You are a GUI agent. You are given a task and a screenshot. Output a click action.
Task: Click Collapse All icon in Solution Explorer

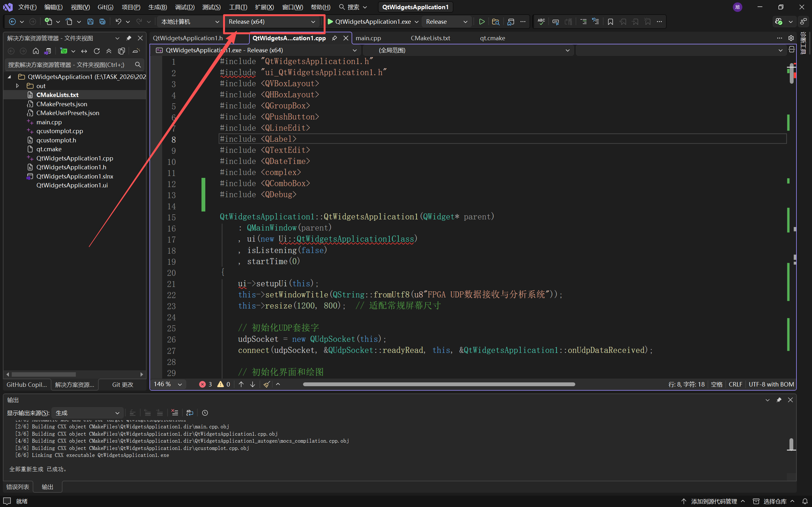point(109,51)
